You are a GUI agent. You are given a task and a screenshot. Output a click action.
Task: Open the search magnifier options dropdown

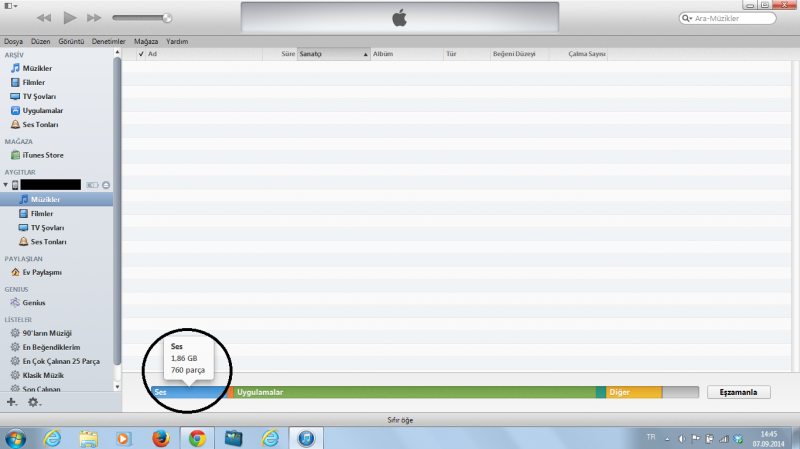pyautogui.click(x=687, y=18)
